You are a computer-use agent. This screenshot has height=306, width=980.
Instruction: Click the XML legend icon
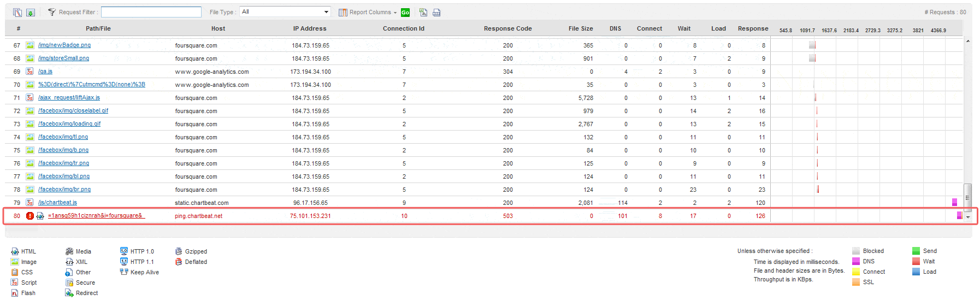[69, 262]
